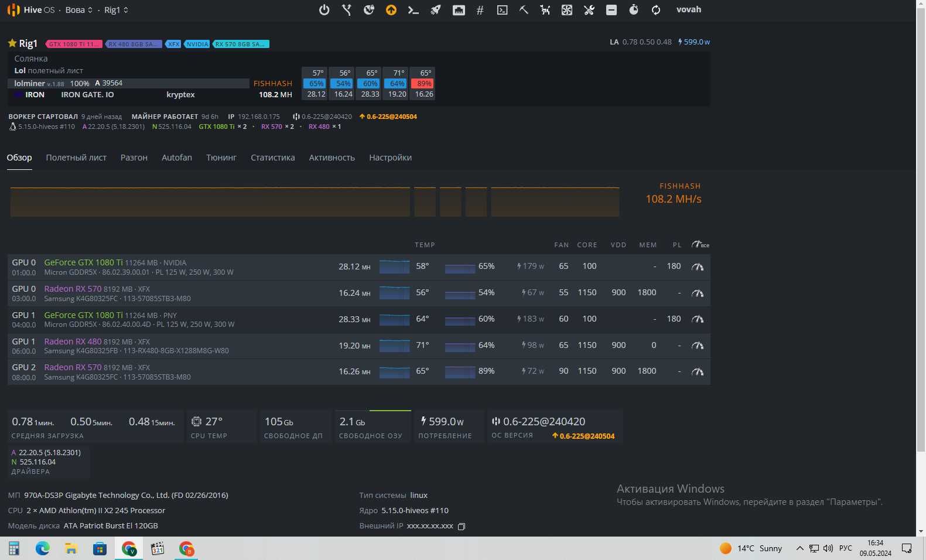Screen dimensions: 926x560
Task: Open the Разгон tab
Action: (x=134, y=158)
